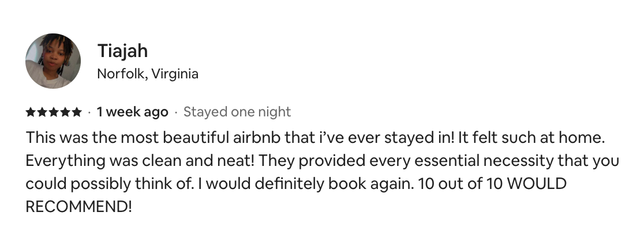The width and height of the screenshot is (644, 227).
Task: Click the '1 week ago' timestamp
Action: [132, 112]
